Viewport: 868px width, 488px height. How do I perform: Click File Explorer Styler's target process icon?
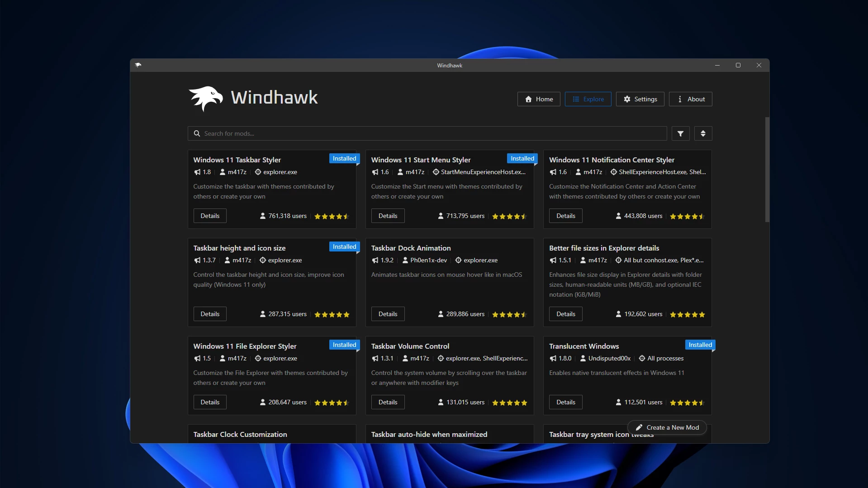coord(258,358)
